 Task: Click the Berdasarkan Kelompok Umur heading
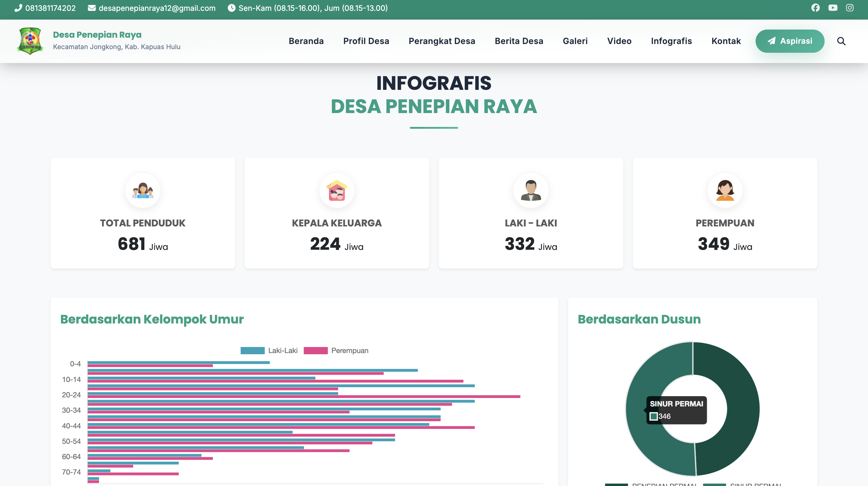click(152, 319)
